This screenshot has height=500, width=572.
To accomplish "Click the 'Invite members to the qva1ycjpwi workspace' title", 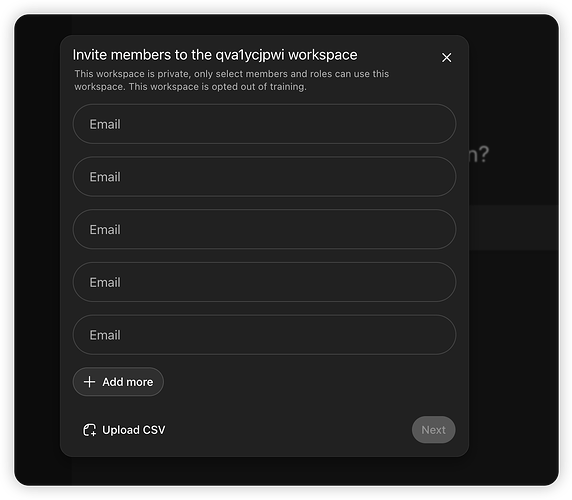I will [215, 55].
